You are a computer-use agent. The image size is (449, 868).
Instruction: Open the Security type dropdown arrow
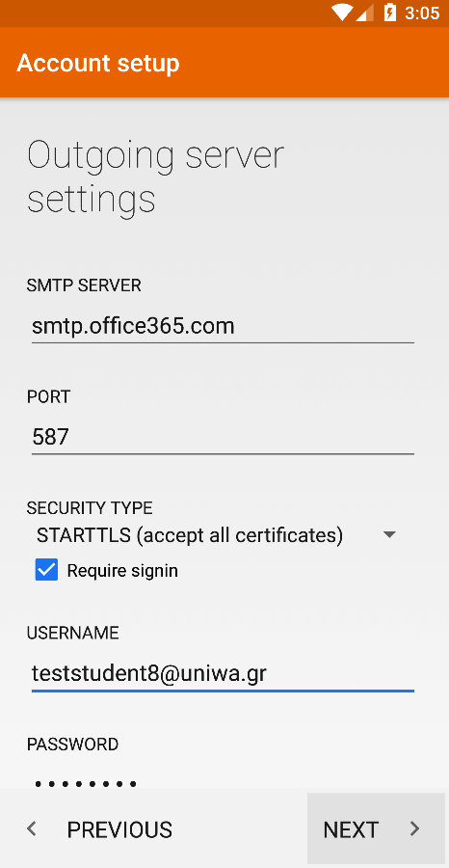(x=390, y=534)
